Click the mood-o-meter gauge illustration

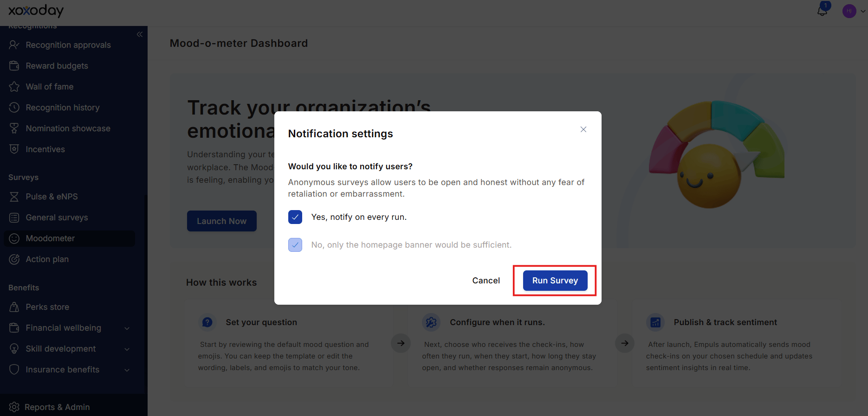[717, 154]
